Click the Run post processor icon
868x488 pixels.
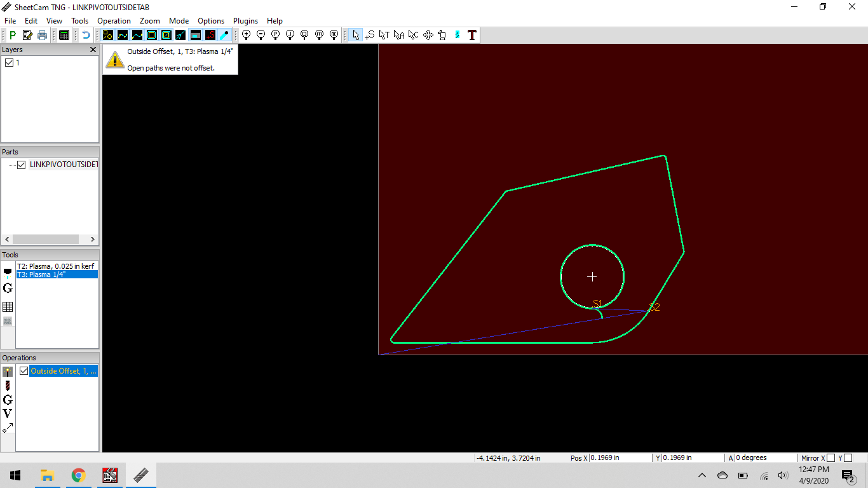tap(13, 35)
